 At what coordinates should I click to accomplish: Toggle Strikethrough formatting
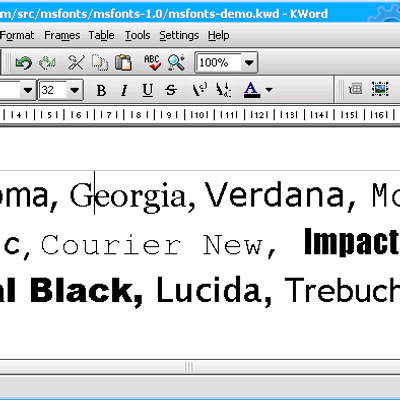171,90
